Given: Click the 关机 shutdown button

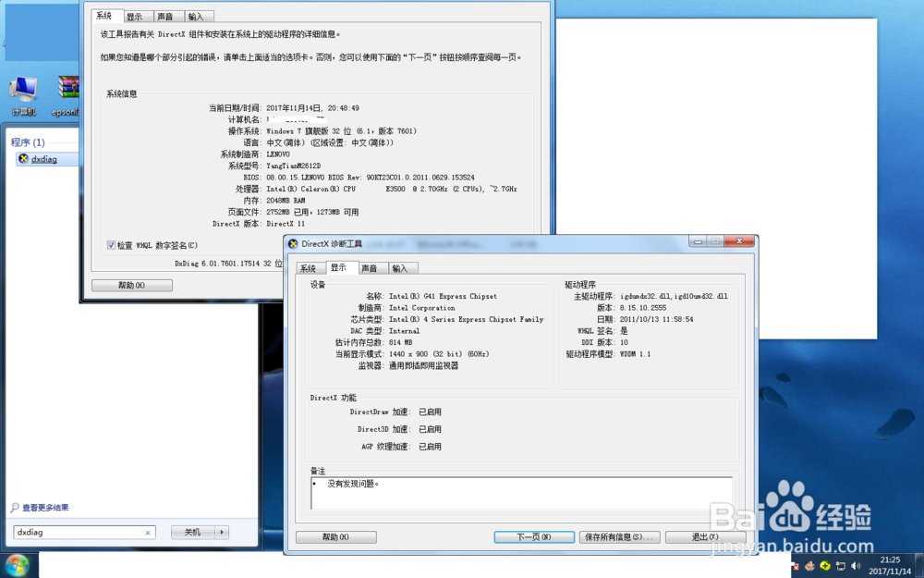Looking at the screenshot, I should [193, 532].
